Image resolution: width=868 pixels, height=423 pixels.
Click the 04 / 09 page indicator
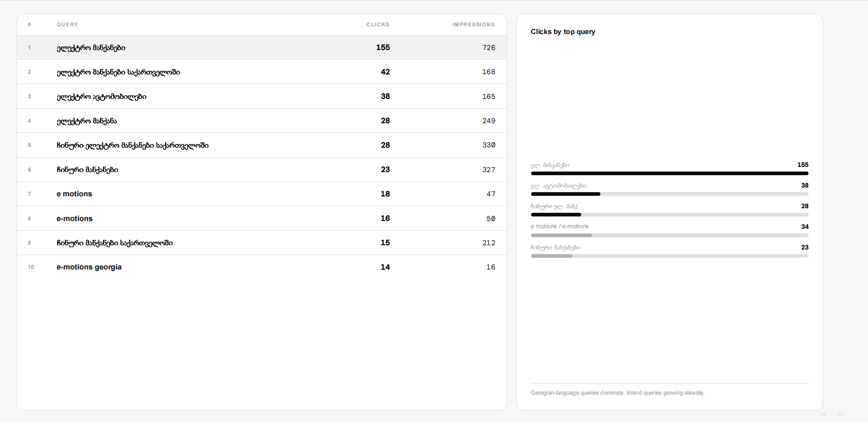[831, 414]
